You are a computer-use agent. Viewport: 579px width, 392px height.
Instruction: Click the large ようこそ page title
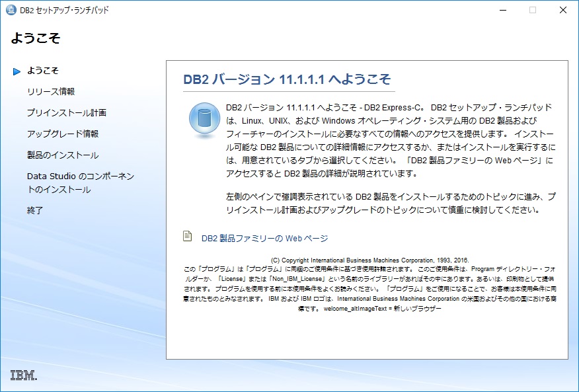click(x=36, y=38)
